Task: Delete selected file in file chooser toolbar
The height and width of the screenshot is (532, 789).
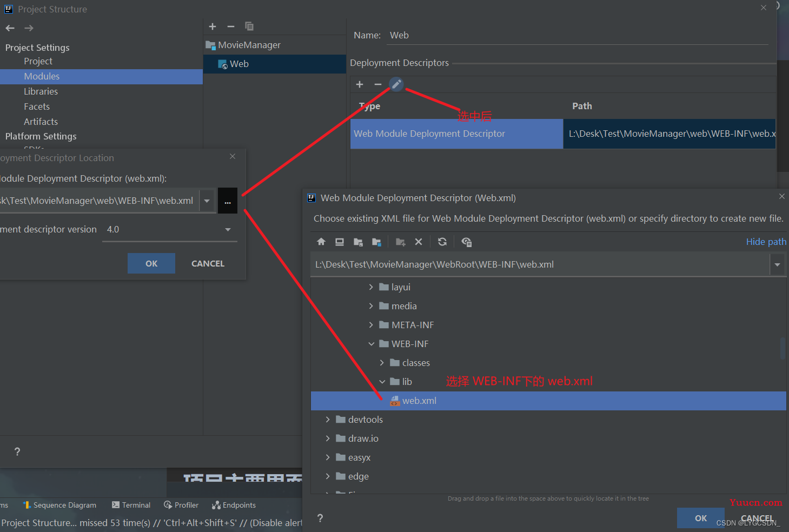Action: (419, 242)
